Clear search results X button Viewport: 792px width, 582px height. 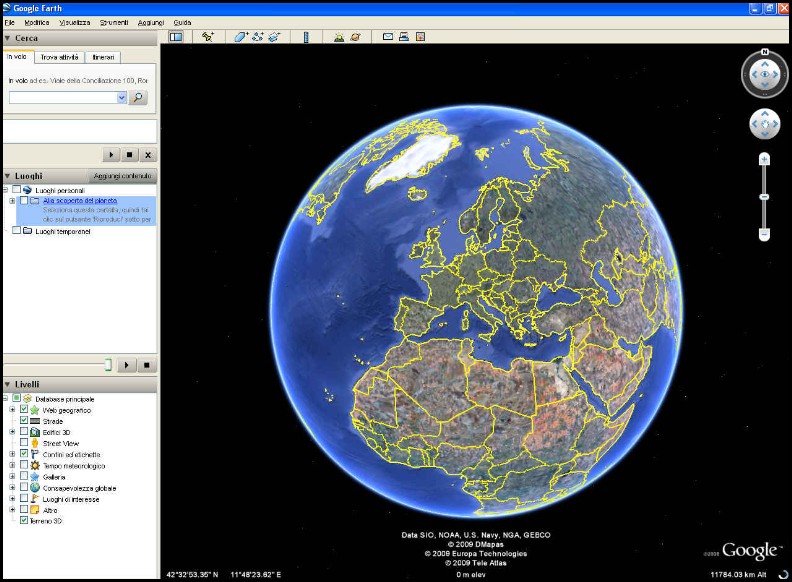[x=147, y=155]
